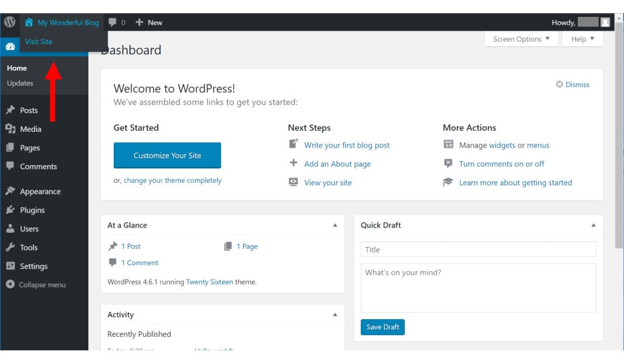This screenshot has width=624, height=364.
Task: Click the menus link in More Actions
Action: [538, 145]
